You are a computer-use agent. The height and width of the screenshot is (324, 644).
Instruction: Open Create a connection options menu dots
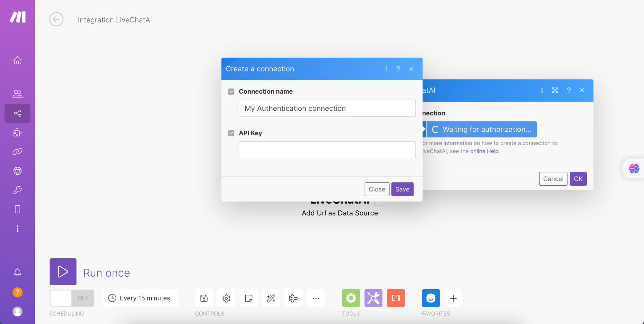[386, 69]
